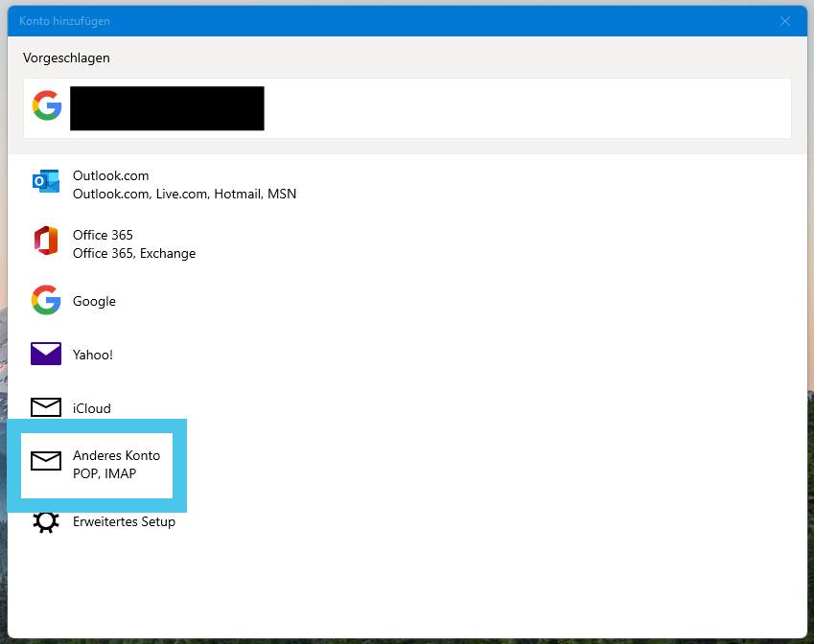Click the Anderes Konto envelope icon
The width and height of the screenshot is (814, 644).
[46, 461]
